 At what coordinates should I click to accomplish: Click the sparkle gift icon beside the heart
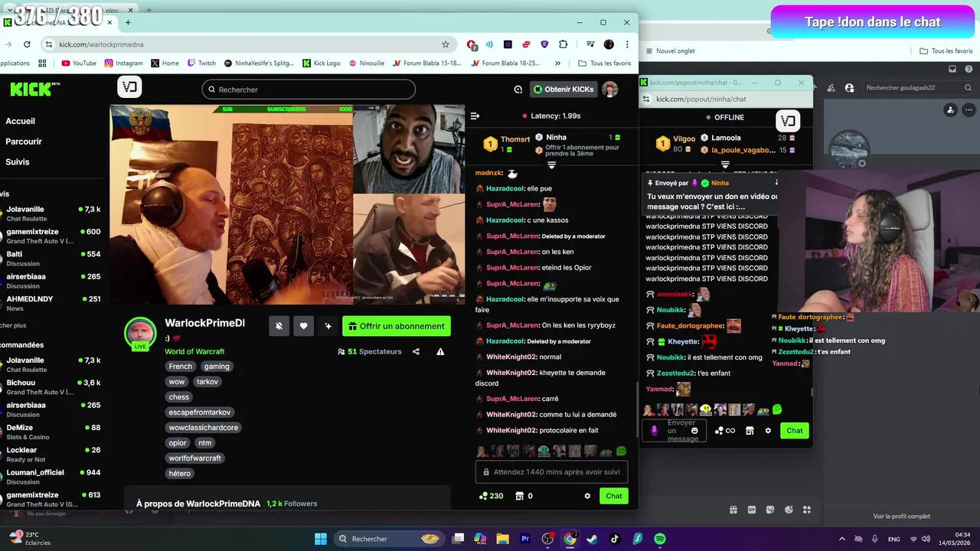point(328,326)
